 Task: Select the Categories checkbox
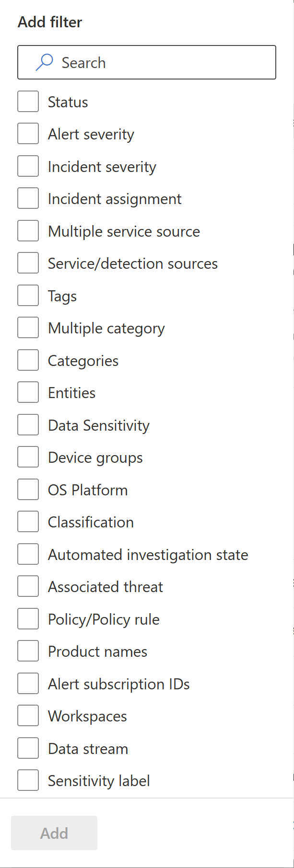tap(28, 361)
